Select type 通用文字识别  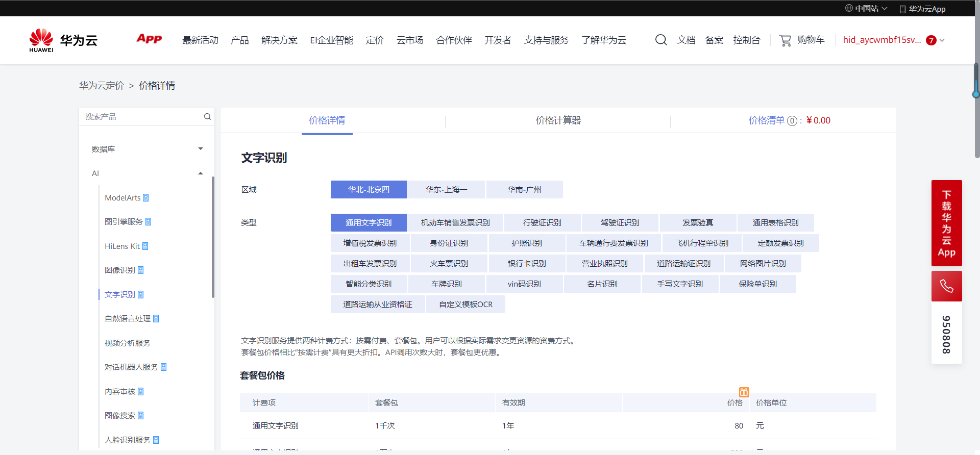[369, 222]
